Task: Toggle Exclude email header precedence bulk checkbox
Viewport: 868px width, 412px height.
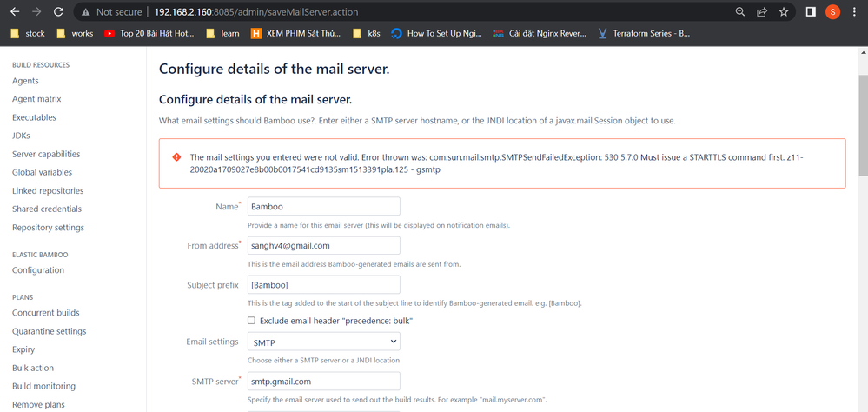Action: [x=251, y=321]
